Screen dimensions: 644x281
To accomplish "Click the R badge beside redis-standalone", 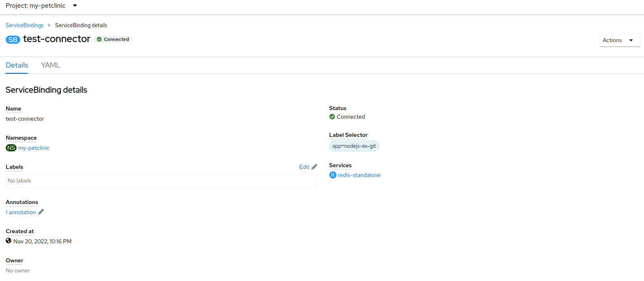I will tap(333, 175).
